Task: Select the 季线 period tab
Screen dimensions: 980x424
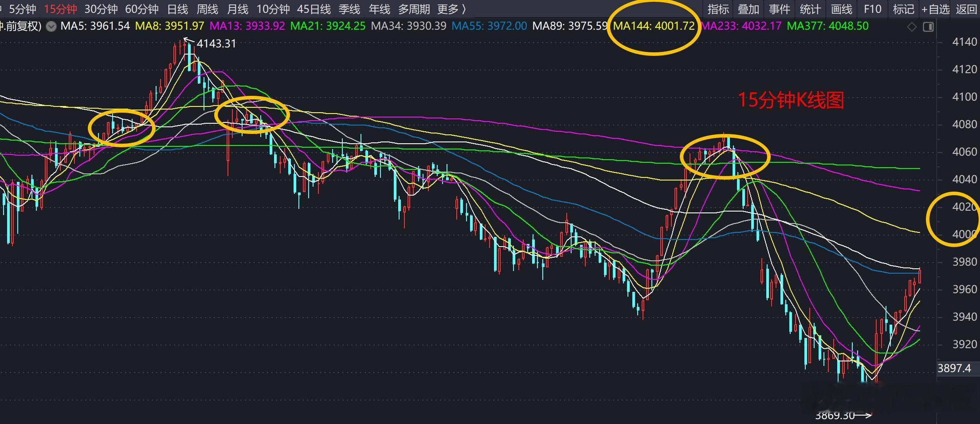Action: pos(349,9)
